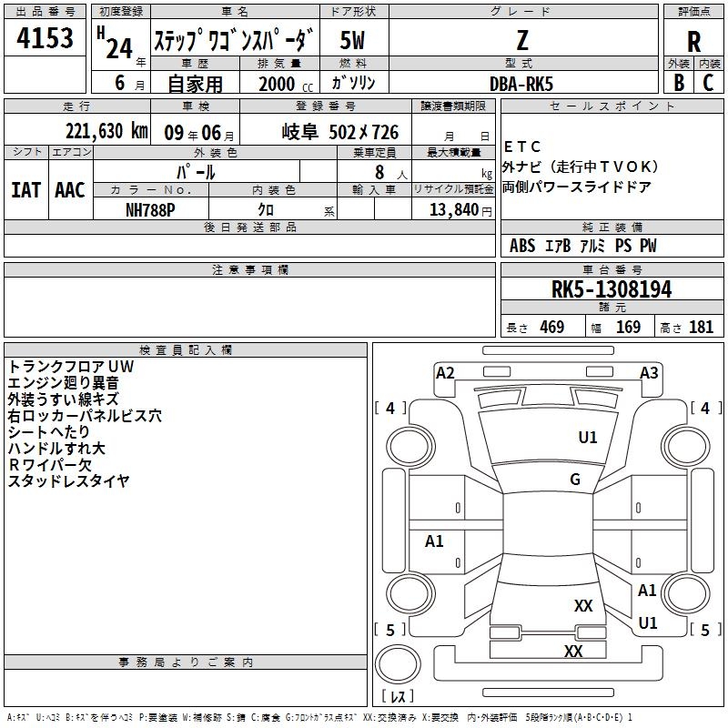The image size is (728, 728).
Task: Click the shift type IAT
Action: (25, 190)
